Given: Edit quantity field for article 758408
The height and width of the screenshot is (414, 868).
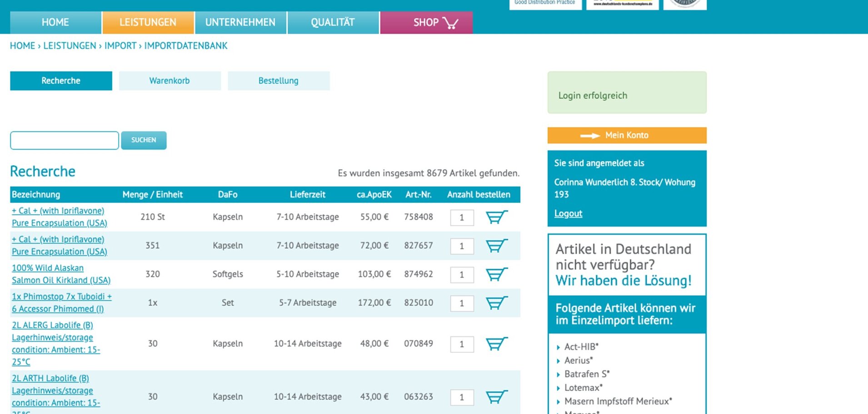Looking at the screenshot, I should click(x=462, y=217).
